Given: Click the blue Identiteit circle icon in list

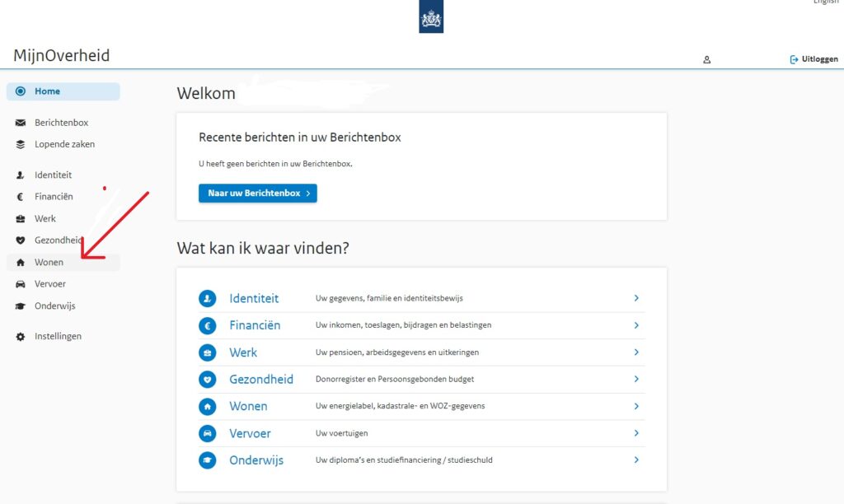Looking at the screenshot, I should pos(207,298).
